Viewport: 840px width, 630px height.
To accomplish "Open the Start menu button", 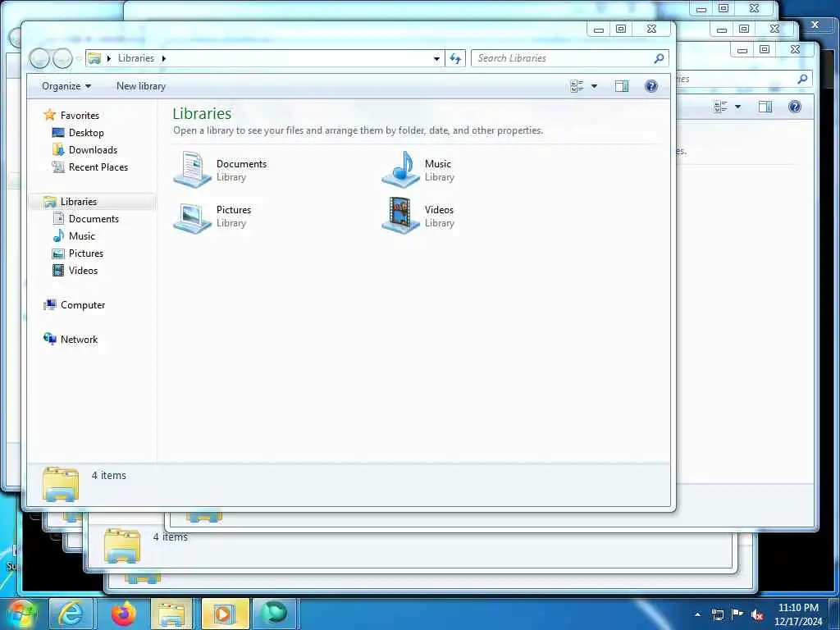I will pyautogui.click(x=21, y=614).
